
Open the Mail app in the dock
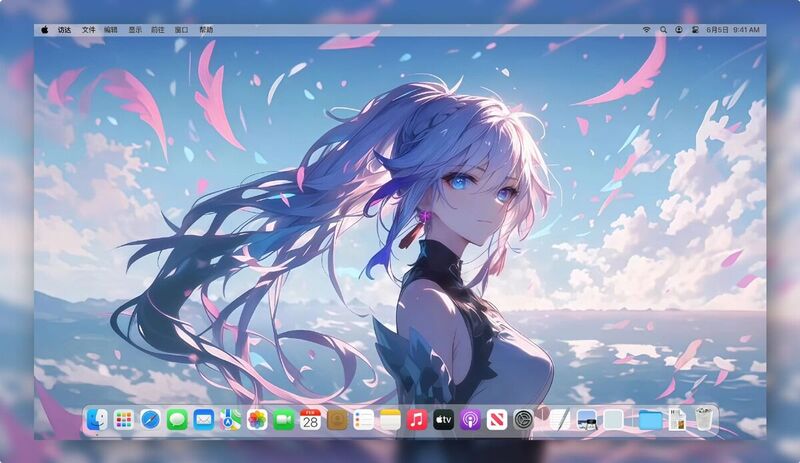coord(204,420)
